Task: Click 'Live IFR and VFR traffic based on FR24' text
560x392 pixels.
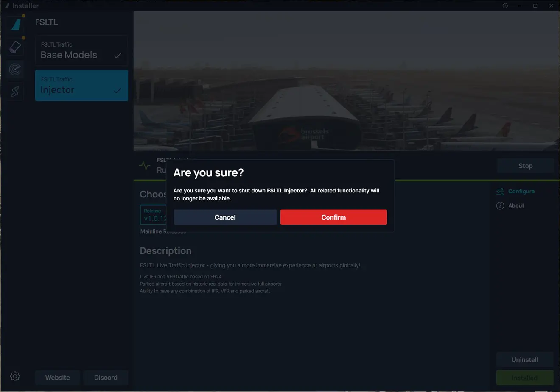Action: pyautogui.click(x=181, y=276)
